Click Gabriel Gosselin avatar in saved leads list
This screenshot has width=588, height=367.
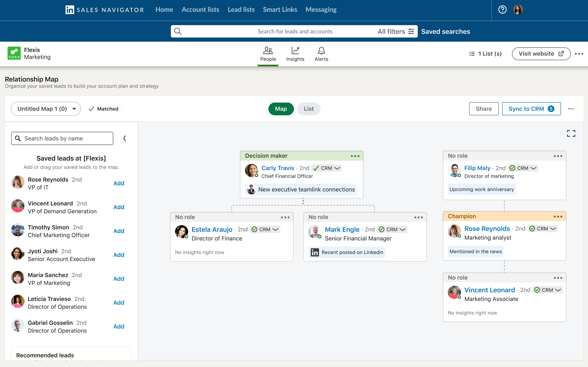[18, 325]
